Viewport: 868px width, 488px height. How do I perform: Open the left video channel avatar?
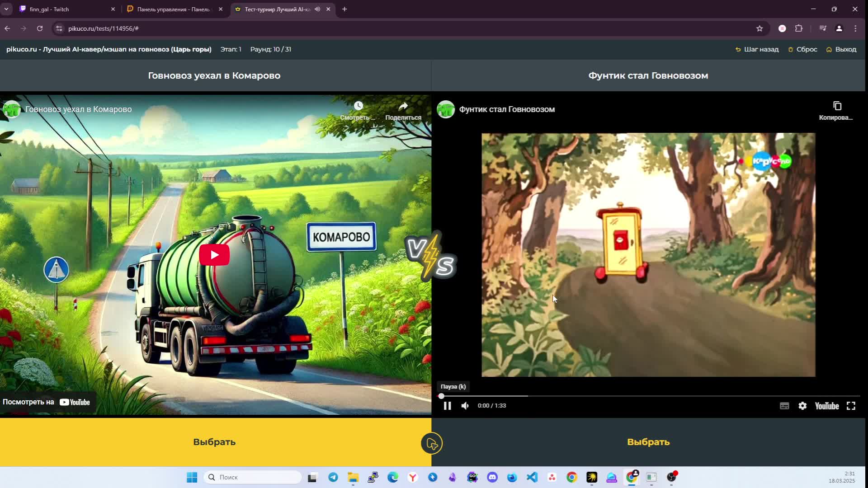coord(12,109)
